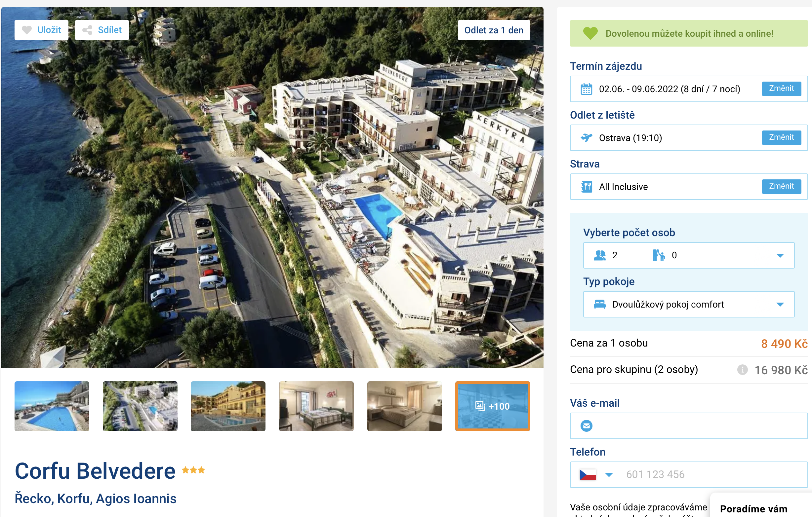Select the yellow hotel building thumbnail

(228, 406)
